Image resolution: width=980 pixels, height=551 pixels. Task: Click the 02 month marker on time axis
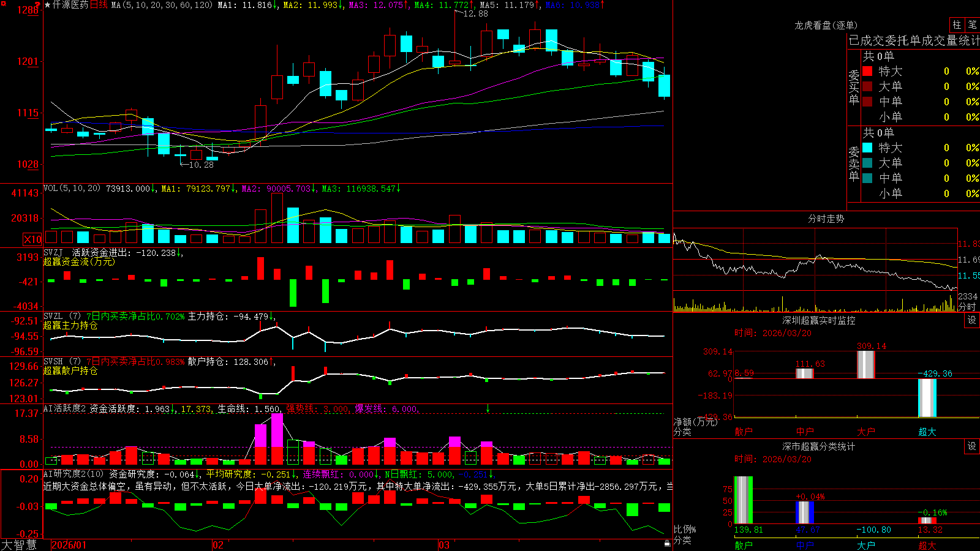218,545
